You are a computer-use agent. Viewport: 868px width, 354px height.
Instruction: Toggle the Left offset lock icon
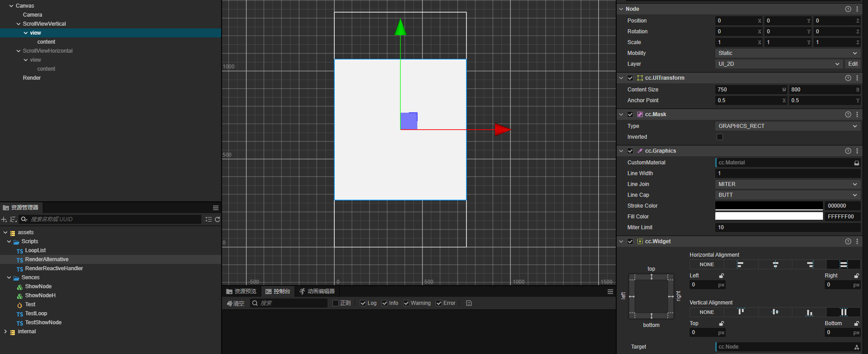[x=722, y=276]
